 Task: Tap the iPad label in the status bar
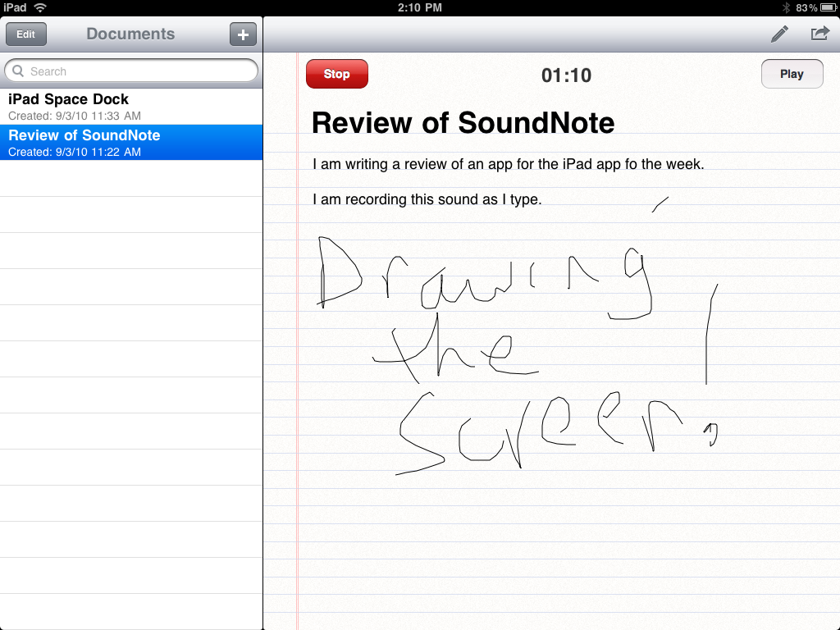pos(14,7)
